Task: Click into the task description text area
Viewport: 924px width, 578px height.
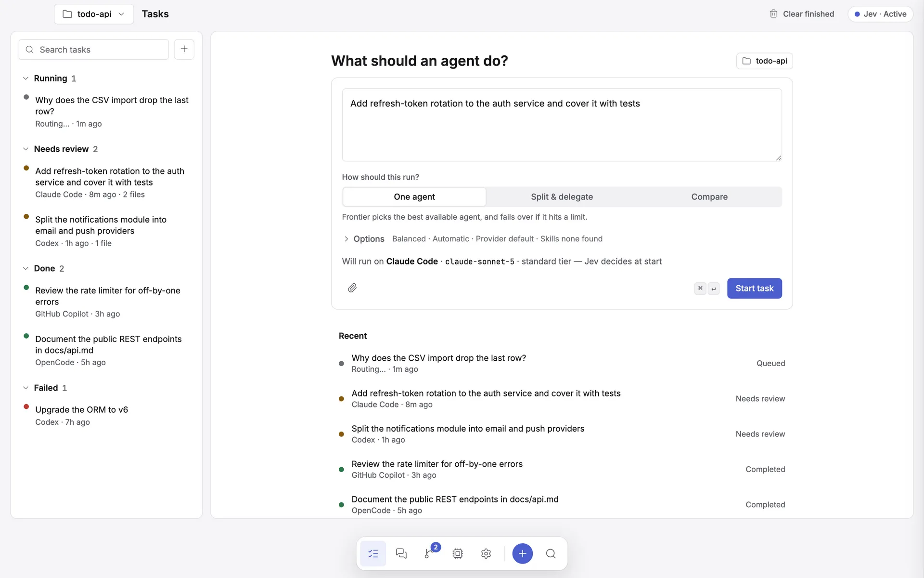Action: pyautogui.click(x=562, y=125)
